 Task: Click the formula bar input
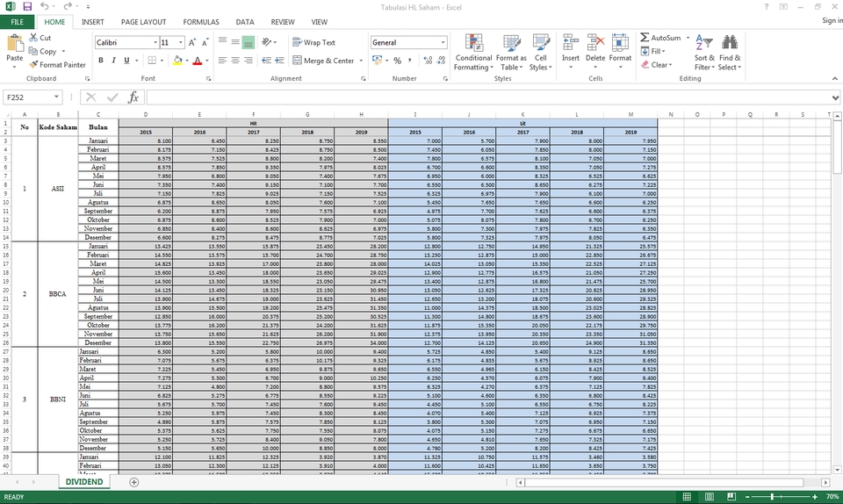coord(487,97)
